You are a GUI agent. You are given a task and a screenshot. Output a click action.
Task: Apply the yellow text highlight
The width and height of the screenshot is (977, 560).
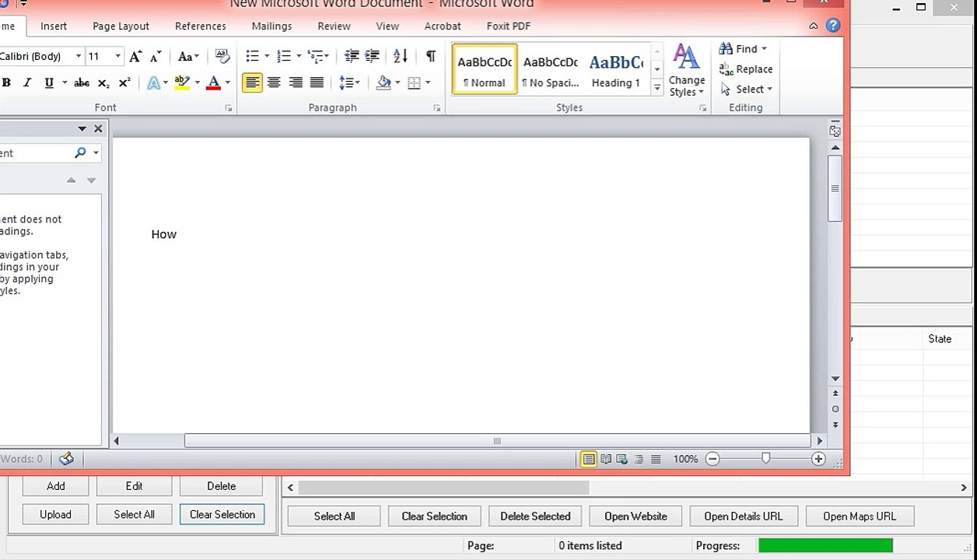point(182,82)
